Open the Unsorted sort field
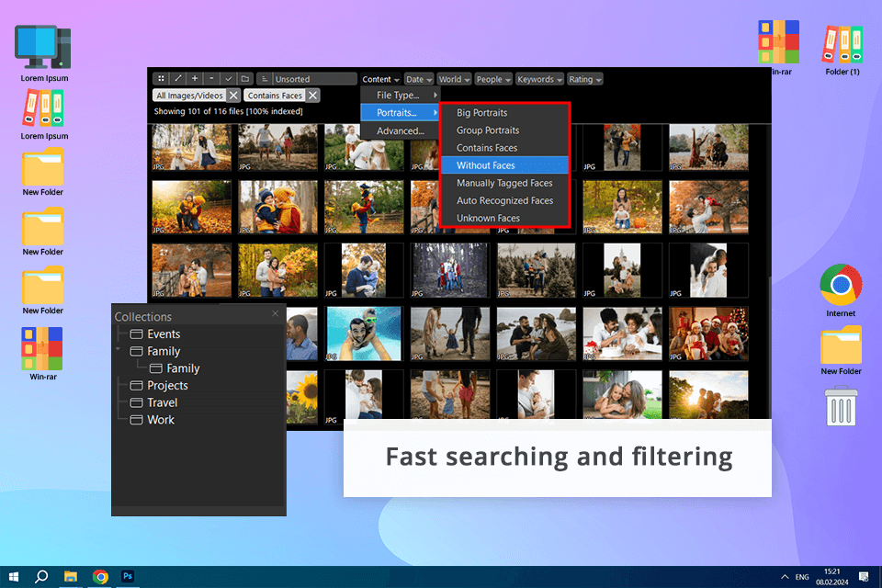882x588 pixels. click(315, 79)
